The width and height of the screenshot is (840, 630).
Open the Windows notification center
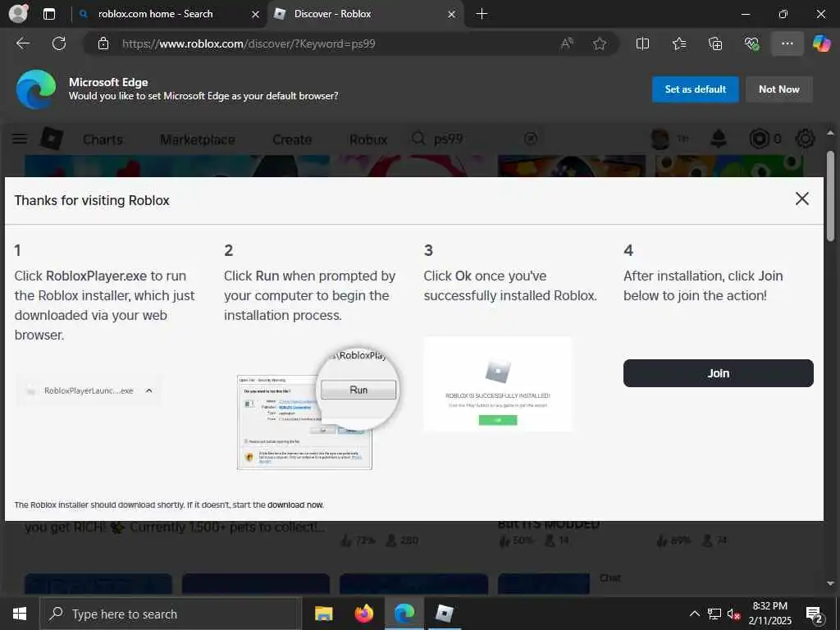coord(815,614)
